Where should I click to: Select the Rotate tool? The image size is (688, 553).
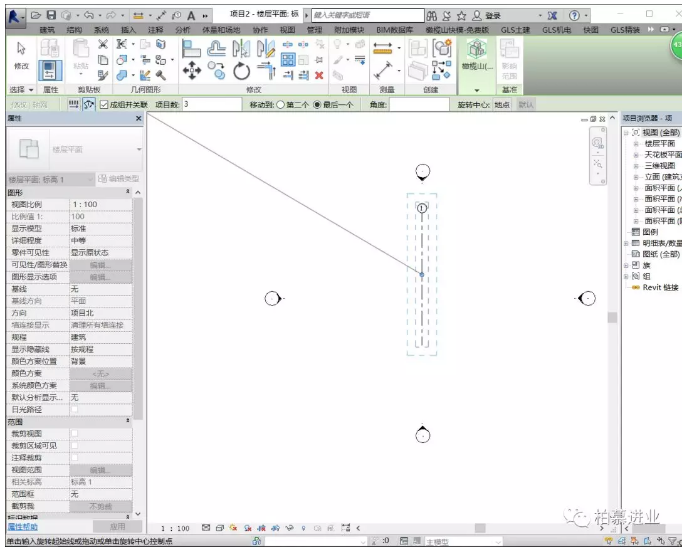(241, 71)
